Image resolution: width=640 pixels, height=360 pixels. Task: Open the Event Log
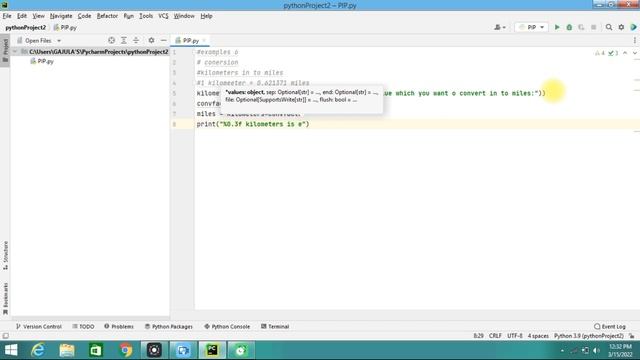pyautogui.click(x=610, y=327)
